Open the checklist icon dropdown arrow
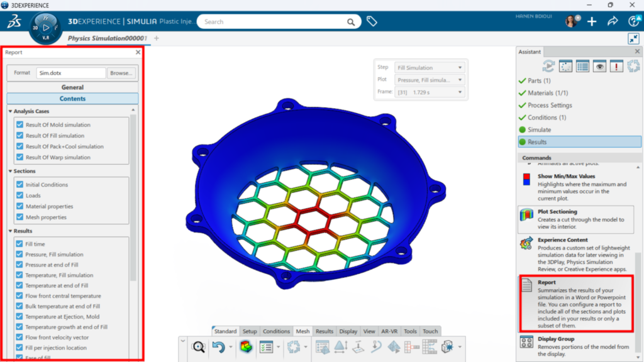This screenshot has height=362, width=644. click(x=279, y=348)
